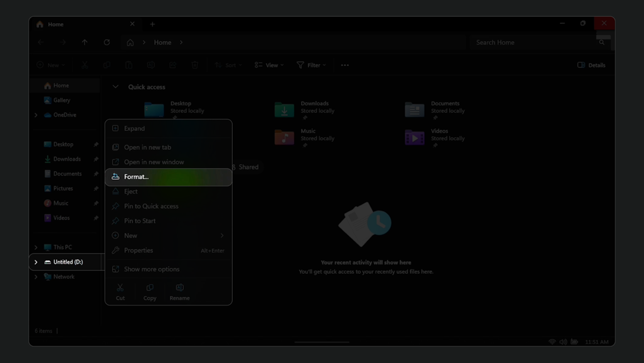Click the Copy icon in context menu
The image size is (644, 363).
pyautogui.click(x=150, y=292)
